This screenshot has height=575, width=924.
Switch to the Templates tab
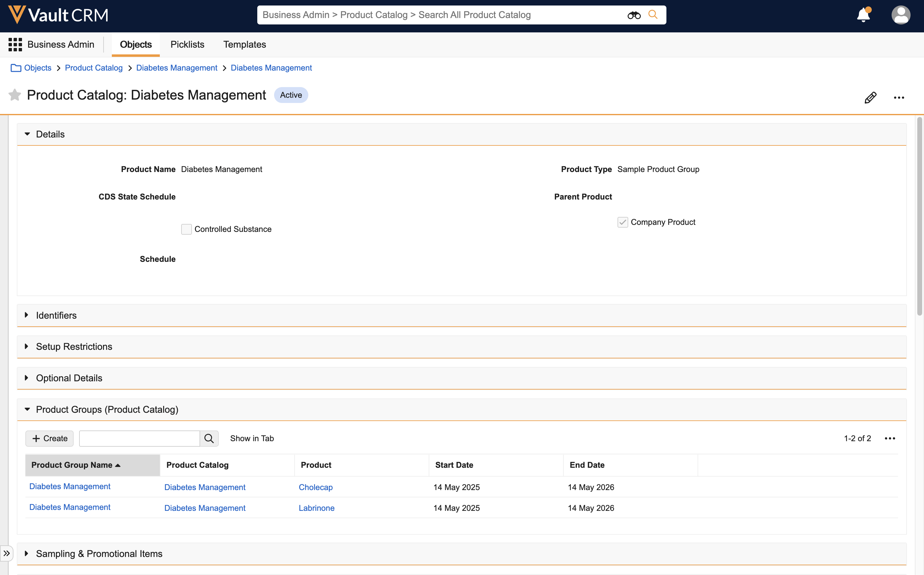[244, 45]
